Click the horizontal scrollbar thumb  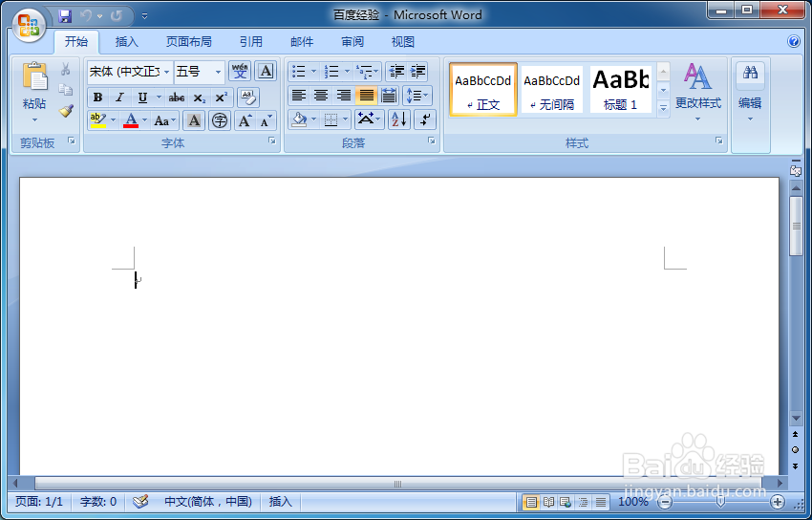point(397,484)
